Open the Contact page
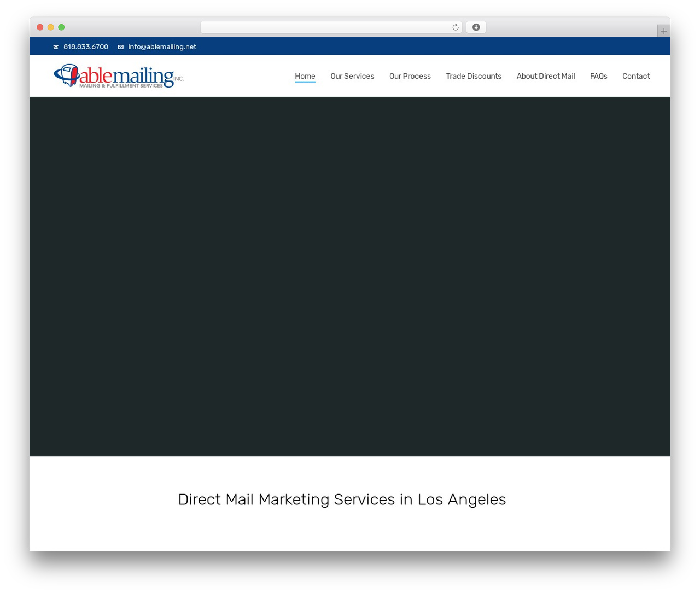This screenshot has width=700, height=593. [x=636, y=77]
